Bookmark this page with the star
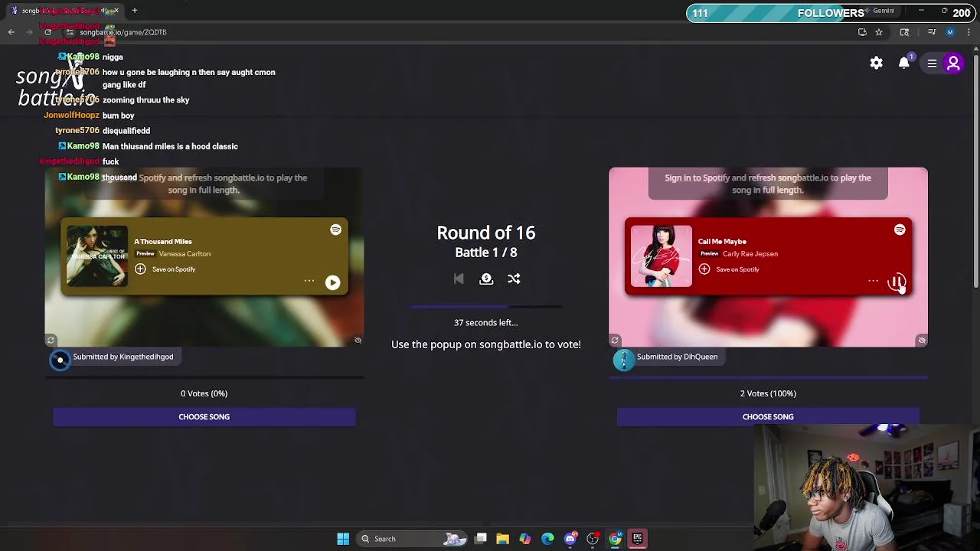The height and width of the screenshot is (551, 980). [x=879, y=32]
